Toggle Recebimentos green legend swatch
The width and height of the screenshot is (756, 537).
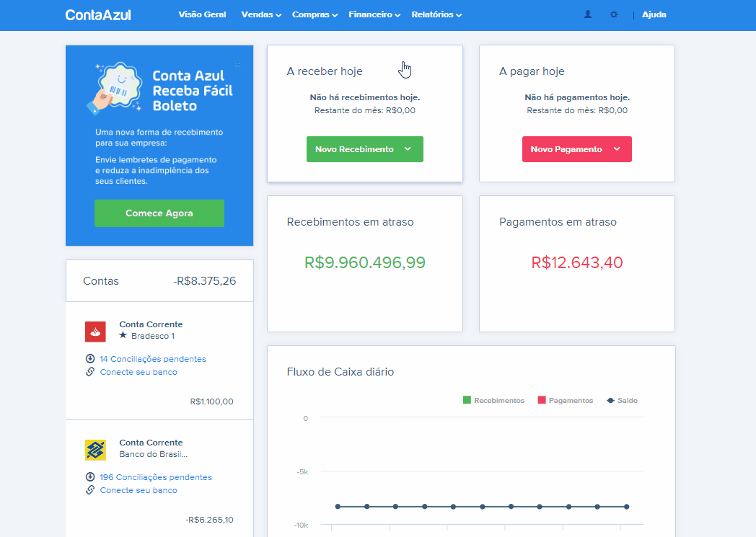(x=467, y=400)
